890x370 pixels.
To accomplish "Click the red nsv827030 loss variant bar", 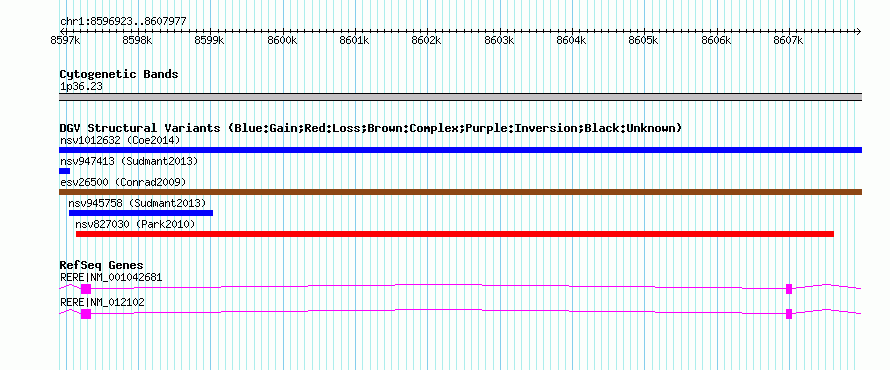I will (x=455, y=234).
